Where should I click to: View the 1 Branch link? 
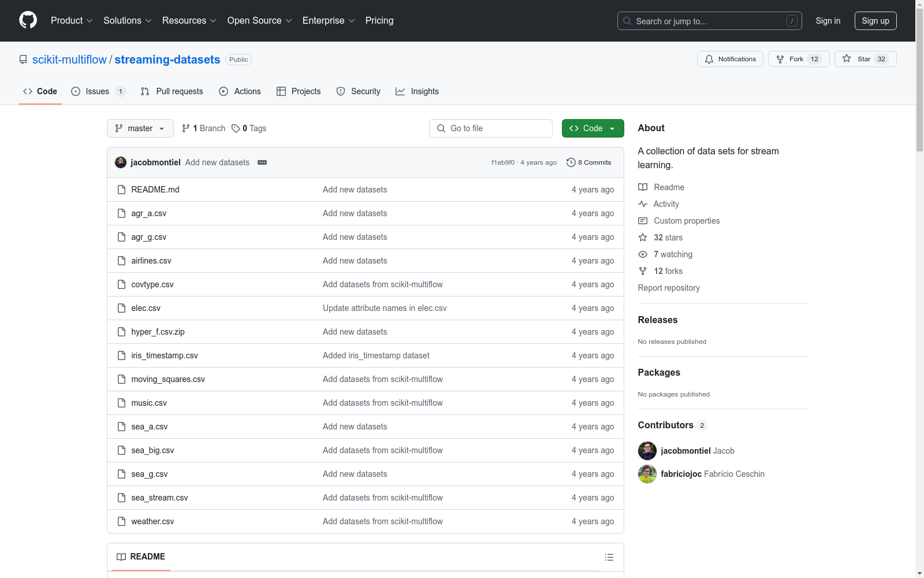[x=203, y=128]
